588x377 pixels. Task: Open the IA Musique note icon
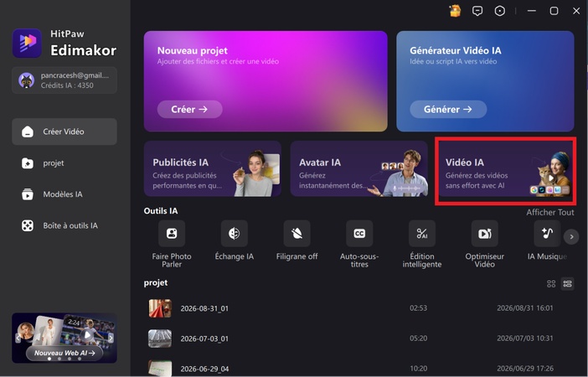tap(547, 234)
